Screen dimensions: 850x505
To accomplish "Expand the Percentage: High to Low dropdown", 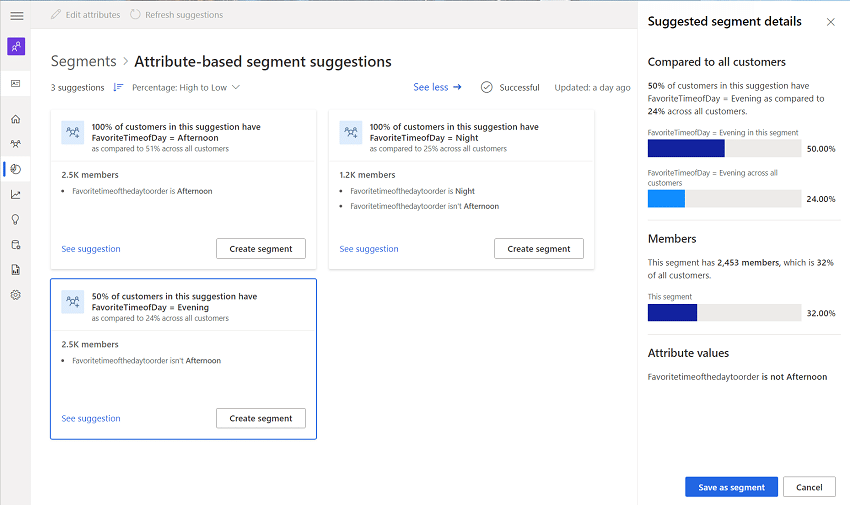I will click(186, 87).
